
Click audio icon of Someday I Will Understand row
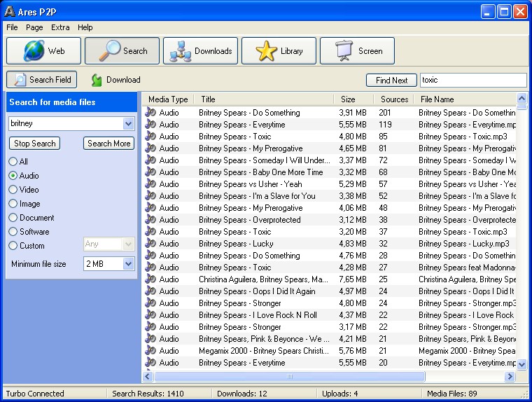click(150, 160)
